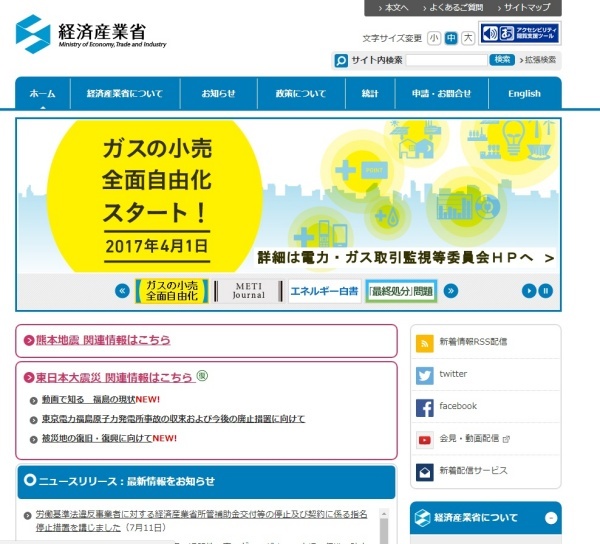Set text size to large (大)
Viewport: 600px width, 544px height.
[x=468, y=38]
